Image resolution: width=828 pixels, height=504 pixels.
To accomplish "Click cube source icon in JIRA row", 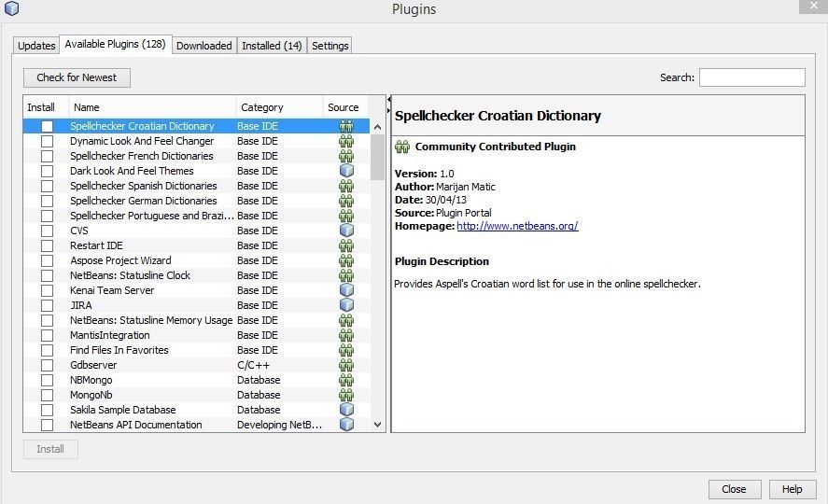I will tap(346, 304).
